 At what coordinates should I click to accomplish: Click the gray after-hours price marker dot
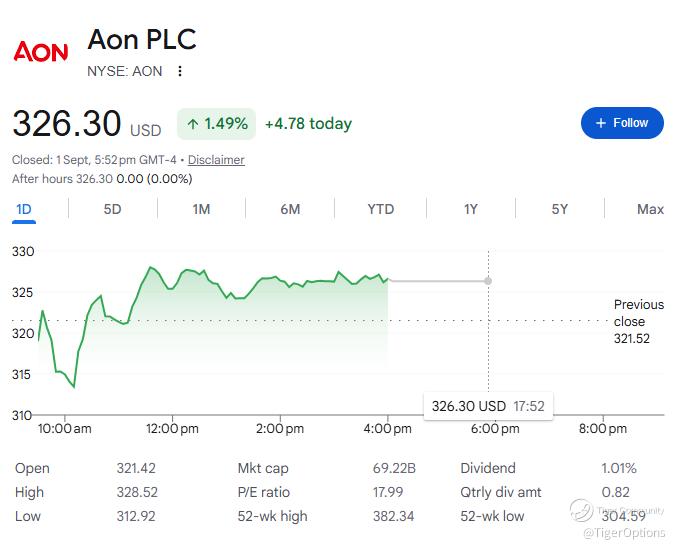pos(488,281)
